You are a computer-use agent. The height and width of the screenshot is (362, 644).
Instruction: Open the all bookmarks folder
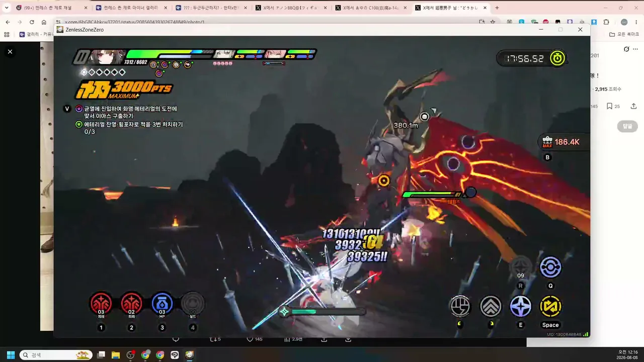(624, 34)
